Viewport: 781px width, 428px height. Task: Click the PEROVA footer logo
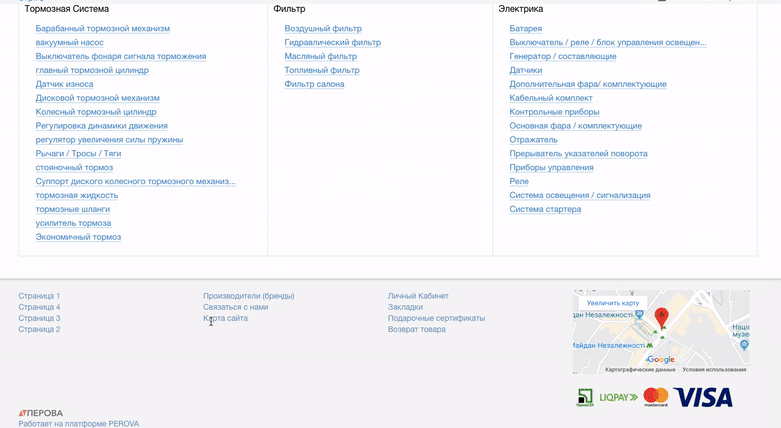[40, 413]
